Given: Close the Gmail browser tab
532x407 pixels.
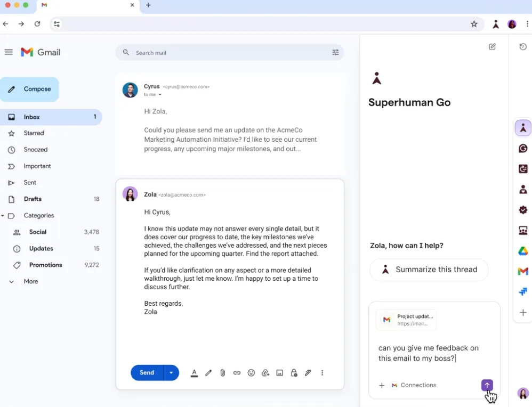Looking at the screenshot, I should point(132,5).
